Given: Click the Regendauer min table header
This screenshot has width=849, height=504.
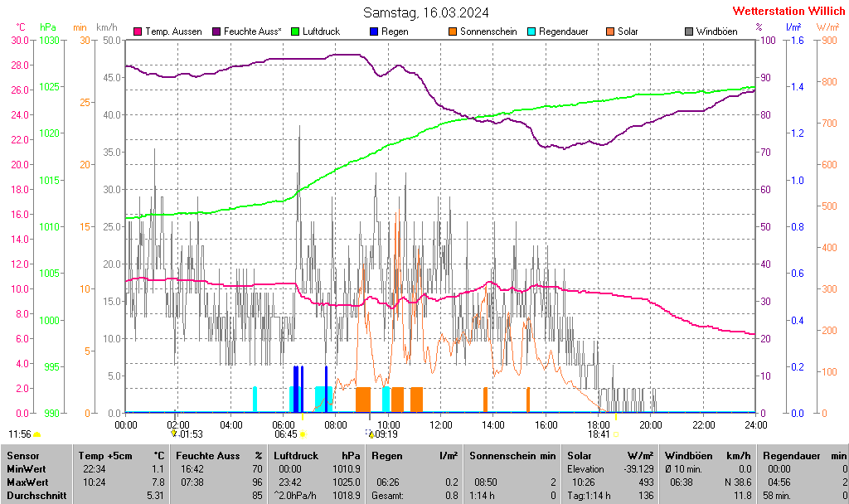Looking at the screenshot, I should click(804, 456).
